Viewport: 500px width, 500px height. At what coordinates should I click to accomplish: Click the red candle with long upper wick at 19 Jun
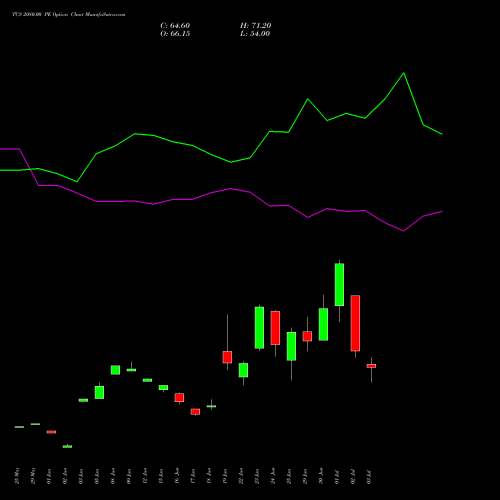[227, 357]
